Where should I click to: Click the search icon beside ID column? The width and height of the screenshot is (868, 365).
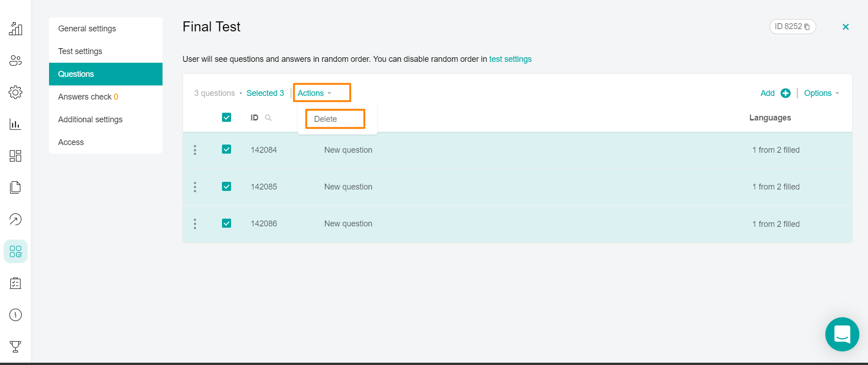pos(268,118)
